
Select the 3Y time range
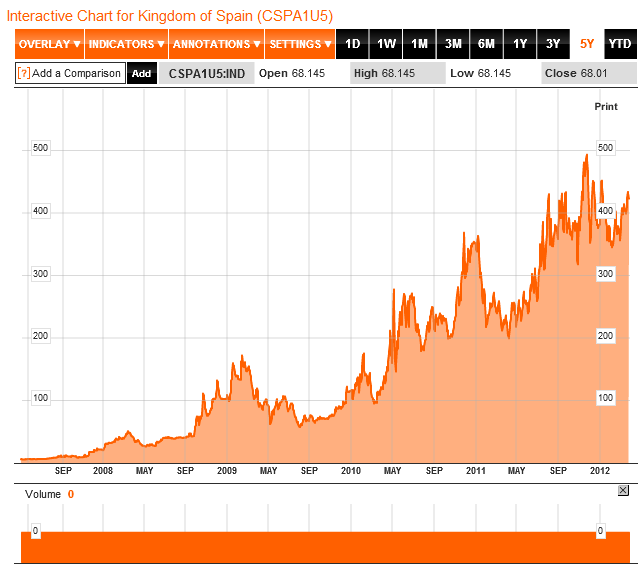click(553, 44)
